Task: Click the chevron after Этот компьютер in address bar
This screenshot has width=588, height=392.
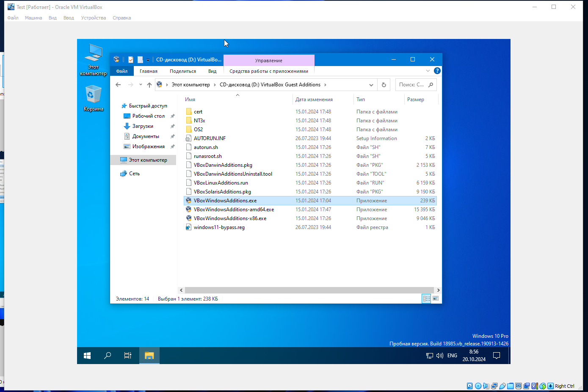Action: tap(215, 85)
